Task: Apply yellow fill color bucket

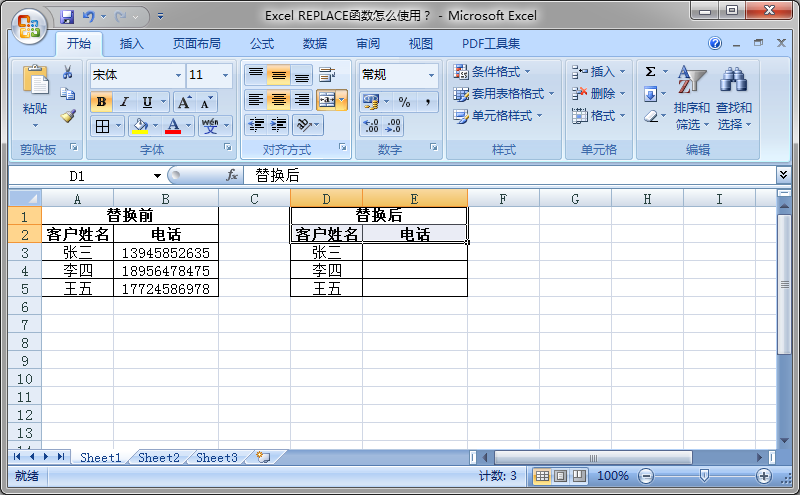Action: tap(140, 126)
